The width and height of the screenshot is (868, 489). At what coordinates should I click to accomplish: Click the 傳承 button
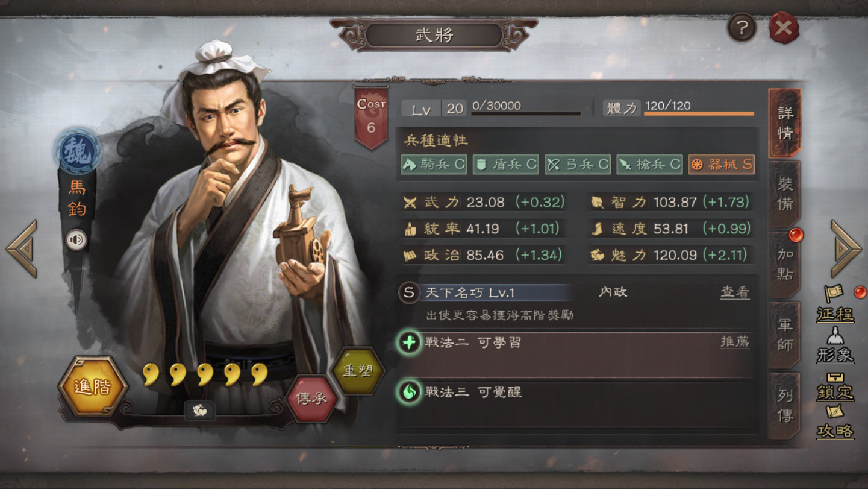tap(311, 399)
